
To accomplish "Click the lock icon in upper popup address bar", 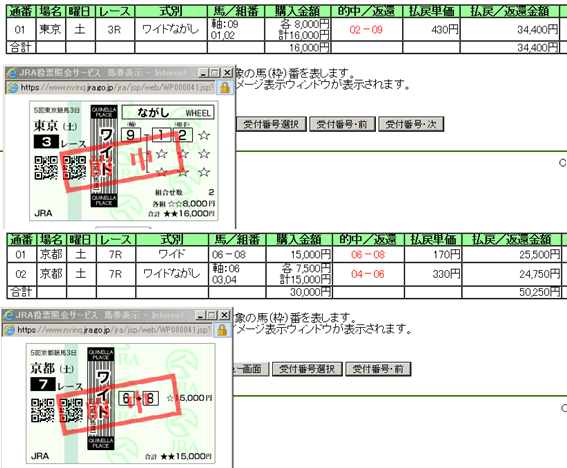I will (x=225, y=88).
